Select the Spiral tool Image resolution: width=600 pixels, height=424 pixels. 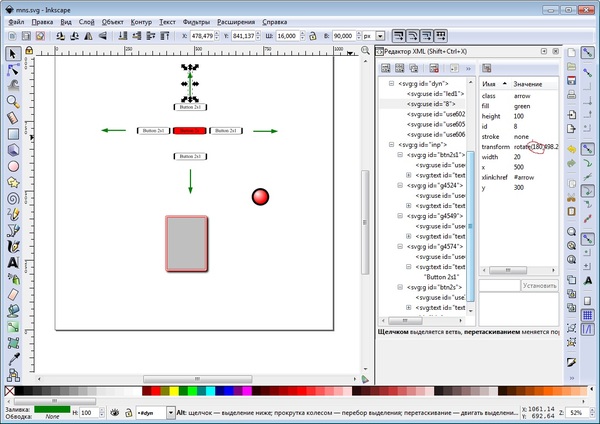click(x=14, y=198)
